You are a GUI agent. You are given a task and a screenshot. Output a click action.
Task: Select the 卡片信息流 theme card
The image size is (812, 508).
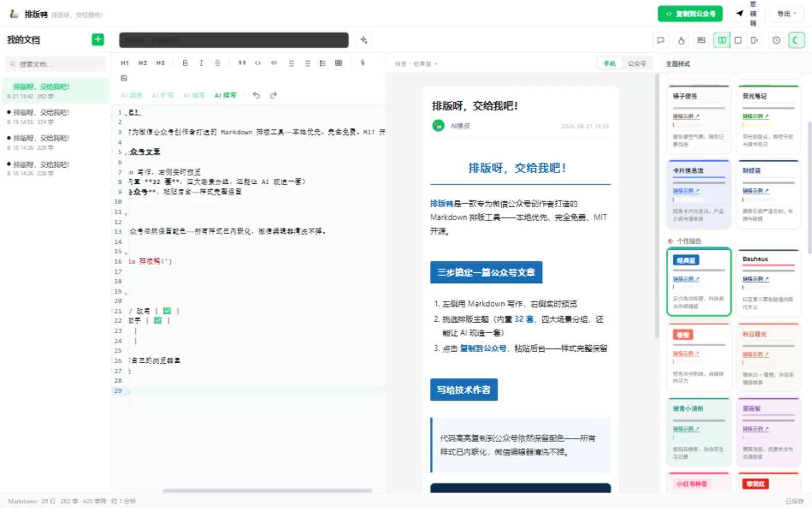[x=699, y=194]
